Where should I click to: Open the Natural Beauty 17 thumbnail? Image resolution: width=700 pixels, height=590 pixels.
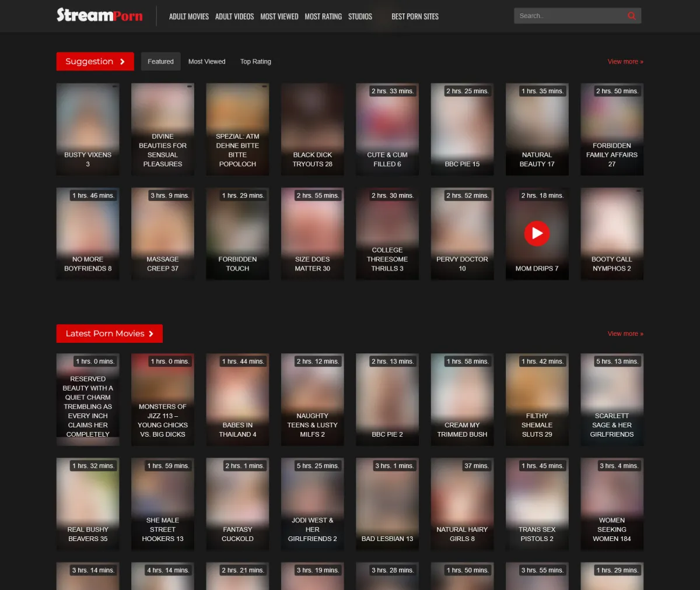(537, 129)
